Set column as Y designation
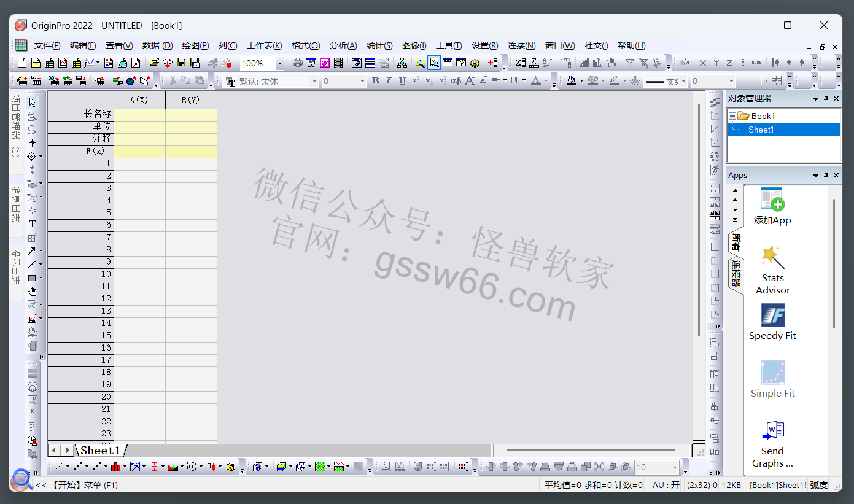Image resolution: width=854 pixels, height=504 pixels. pos(716,63)
